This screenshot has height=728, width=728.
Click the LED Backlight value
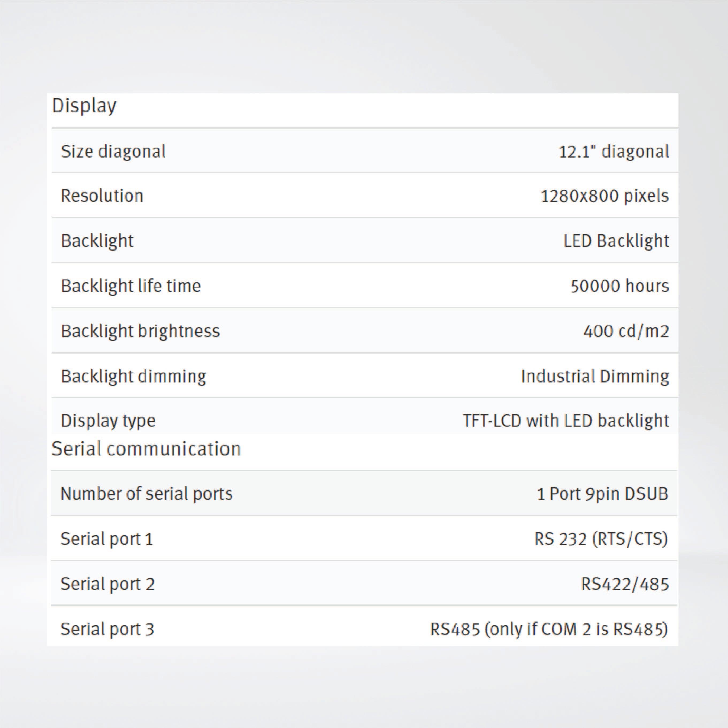pyautogui.click(x=616, y=241)
